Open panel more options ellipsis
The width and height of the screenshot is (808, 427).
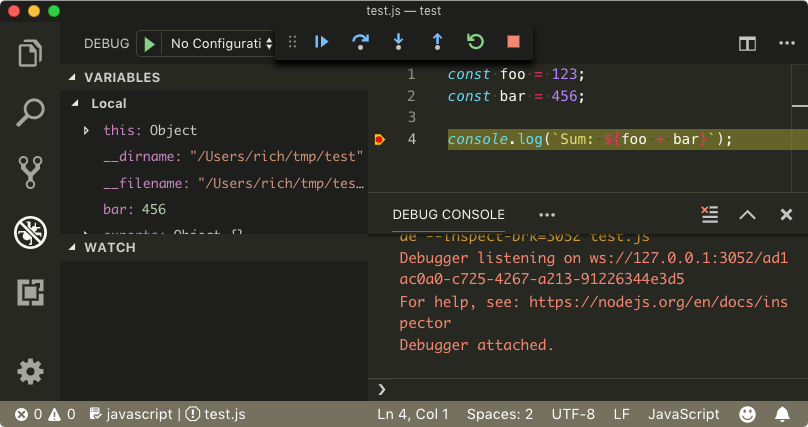pos(547,215)
